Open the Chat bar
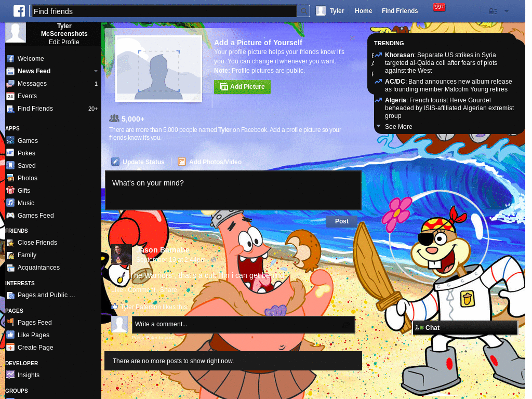532x399 pixels. [465, 328]
